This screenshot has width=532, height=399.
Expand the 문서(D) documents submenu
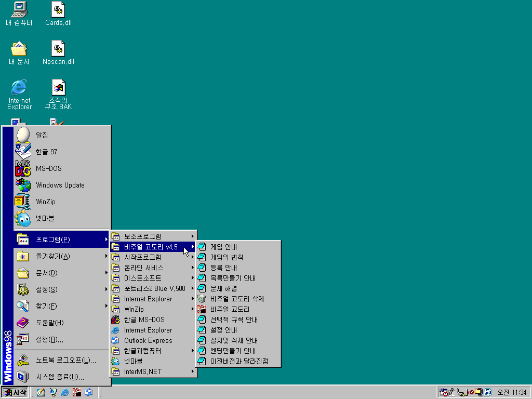(x=62, y=273)
